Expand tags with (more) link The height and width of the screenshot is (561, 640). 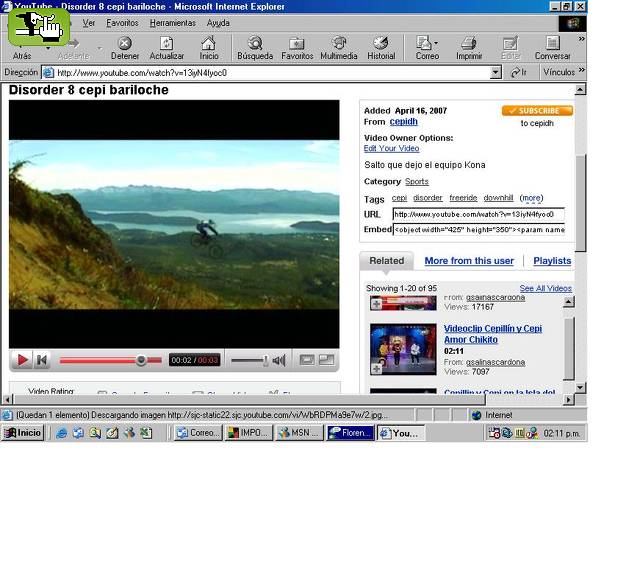tap(531, 198)
